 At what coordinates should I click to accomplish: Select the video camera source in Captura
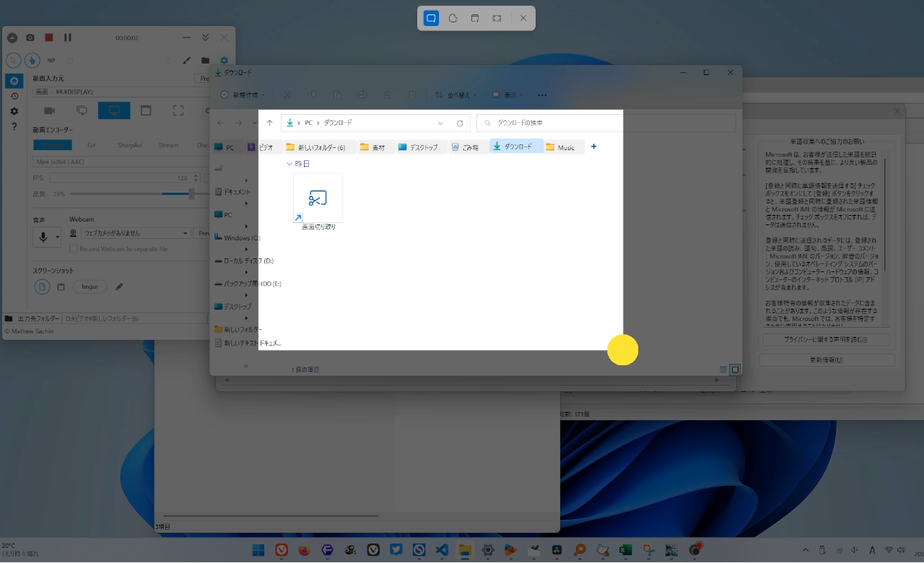click(x=49, y=110)
